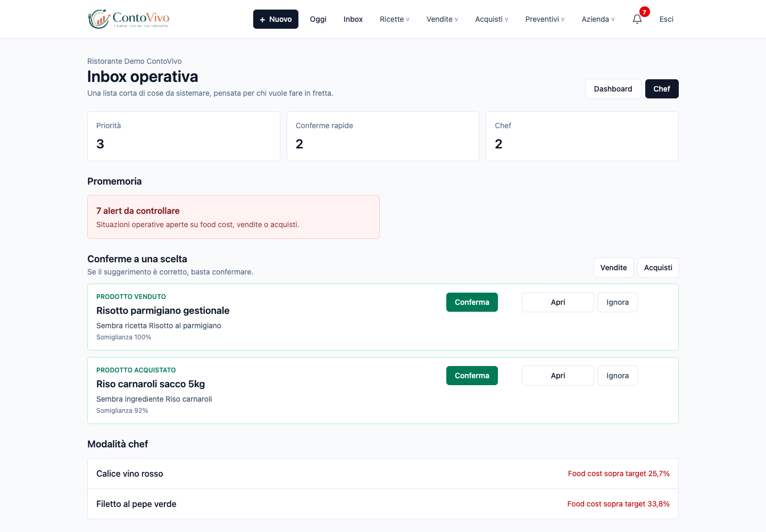The width and height of the screenshot is (766, 532).
Task: Expand the Azienda dropdown menu
Action: (598, 19)
